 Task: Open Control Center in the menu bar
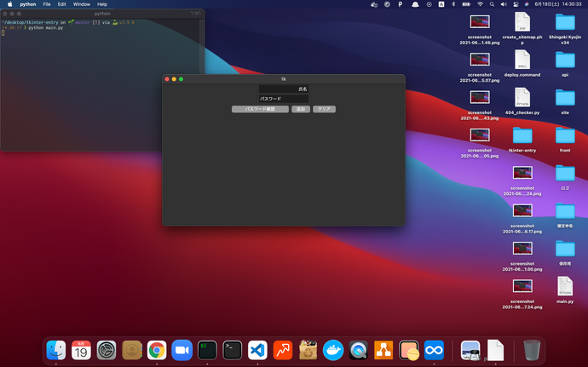516,4
